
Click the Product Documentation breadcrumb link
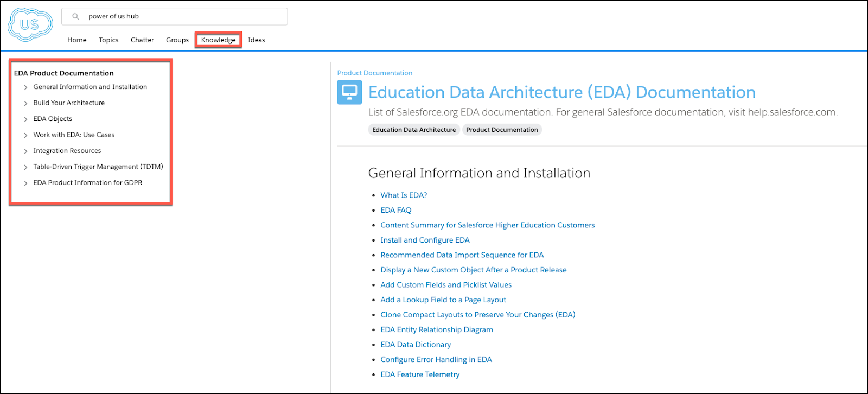tap(375, 73)
